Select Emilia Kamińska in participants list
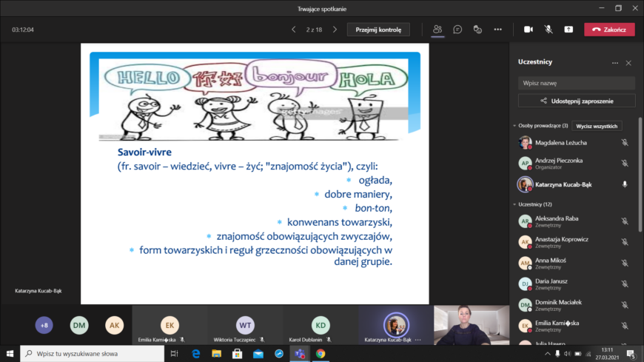 click(x=574, y=326)
